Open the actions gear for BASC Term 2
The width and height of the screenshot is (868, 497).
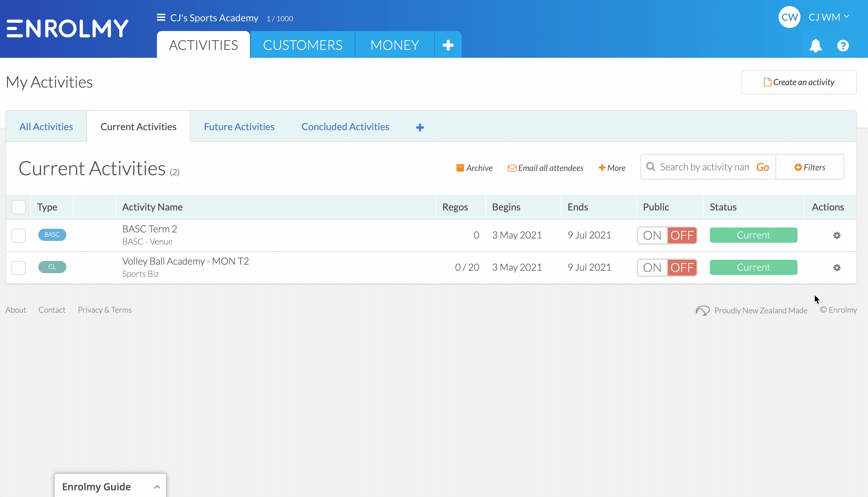[x=837, y=235]
